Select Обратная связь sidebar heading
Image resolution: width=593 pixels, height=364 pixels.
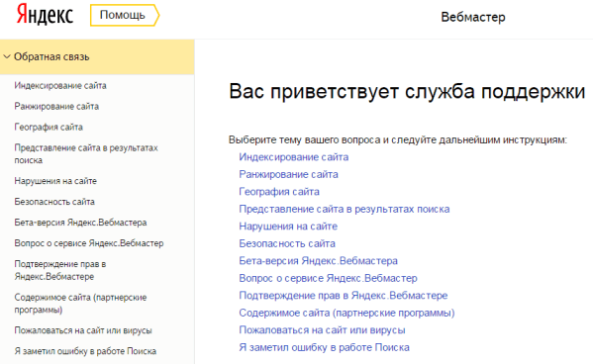point(51,56)
